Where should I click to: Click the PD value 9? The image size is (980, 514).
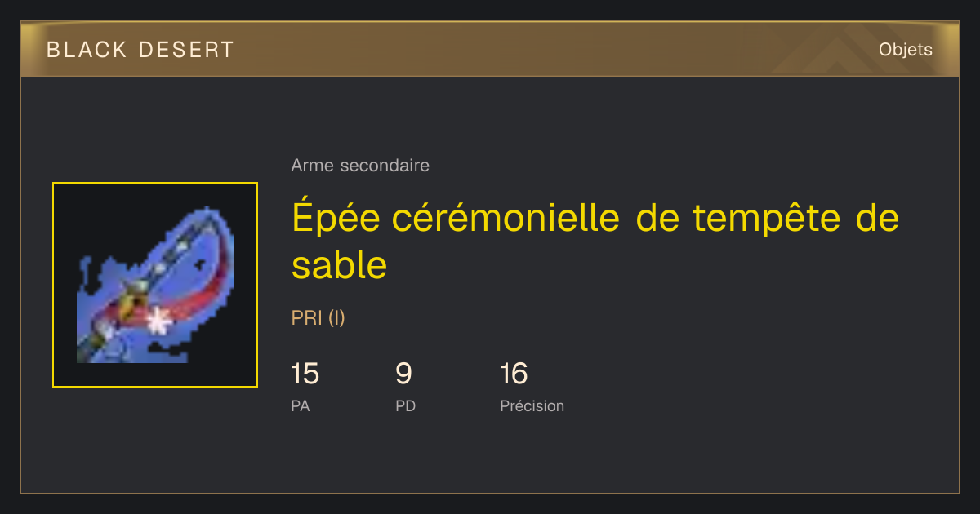coord(403,374)
